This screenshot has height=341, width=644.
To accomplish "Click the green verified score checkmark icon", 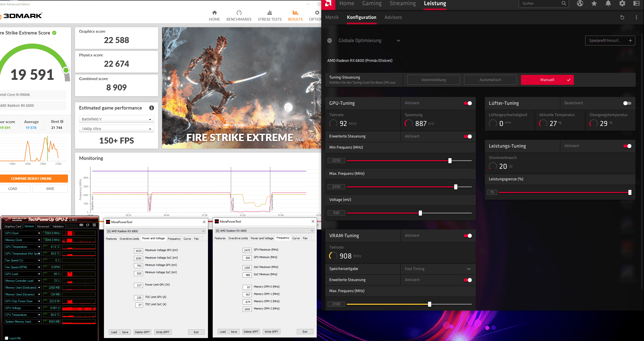I will (54, 33).
